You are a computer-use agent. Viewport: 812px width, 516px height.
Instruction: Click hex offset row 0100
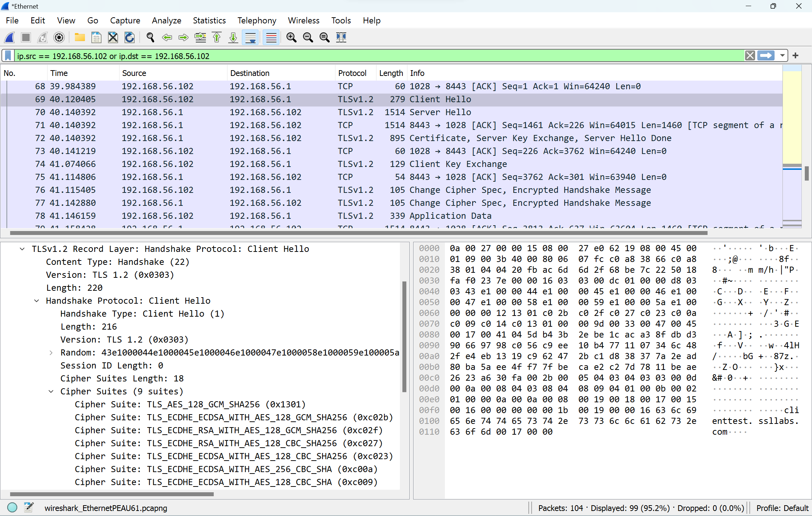(x=429, y=421)
